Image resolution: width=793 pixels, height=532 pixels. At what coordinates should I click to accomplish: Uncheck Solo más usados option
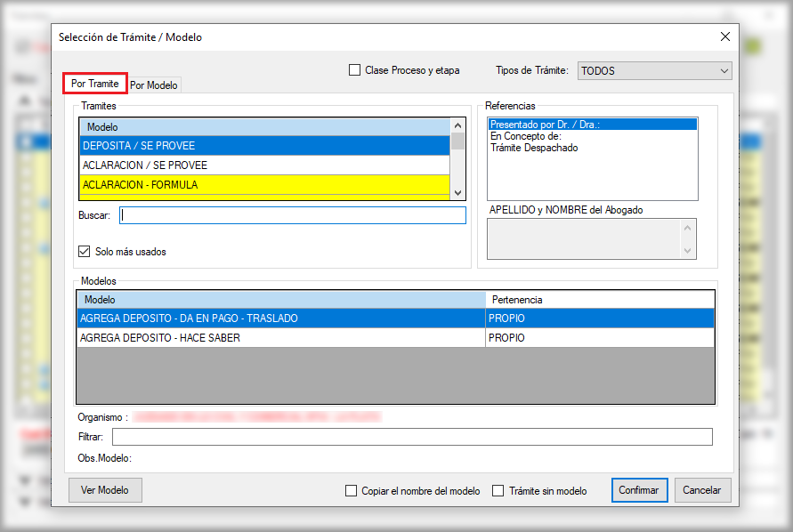pyautogui.click(x=85, y=252)
